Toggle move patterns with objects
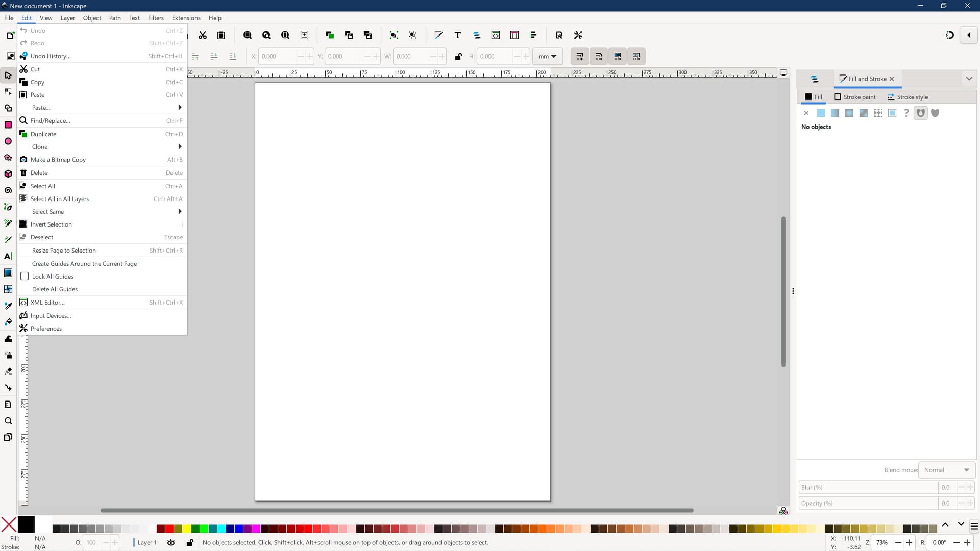 [636, 57]
